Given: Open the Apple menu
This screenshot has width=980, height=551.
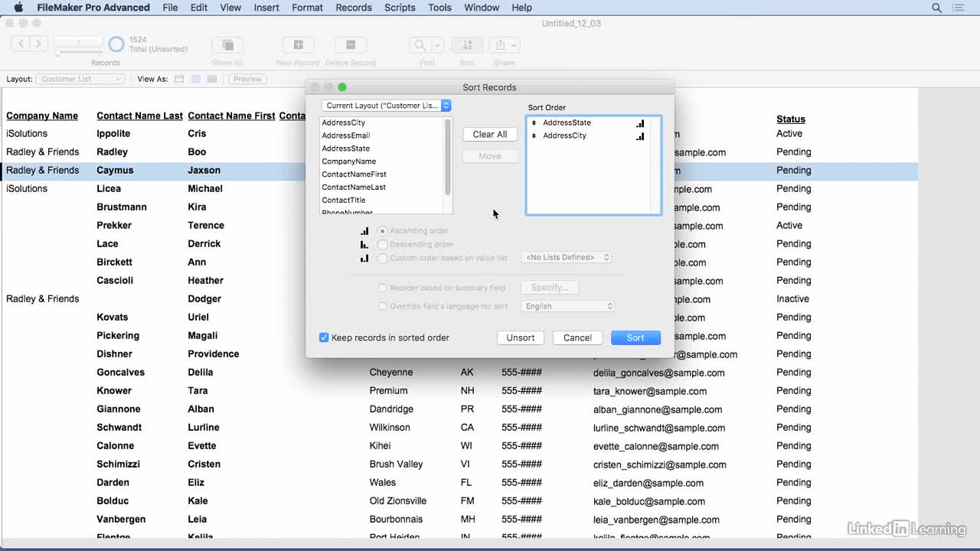Looking at the screenshot, I should 19,8.
